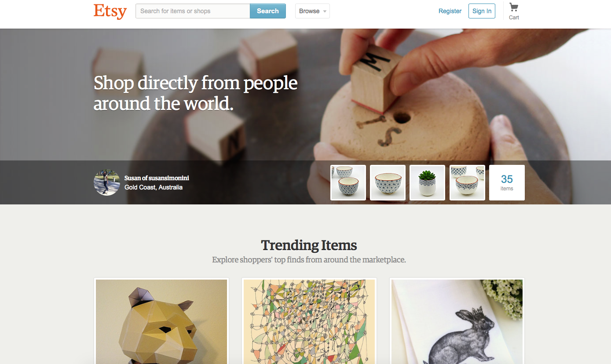The image size is (611, 364).
Task: Open the fourth bowl thumbnail in banner
Action: click(x=467, y=182)
